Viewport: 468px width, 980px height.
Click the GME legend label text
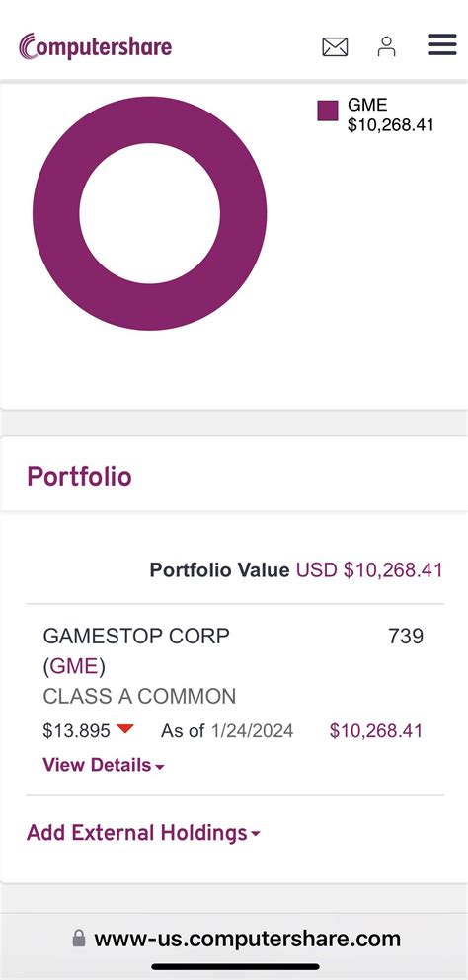tap(367, 105)
